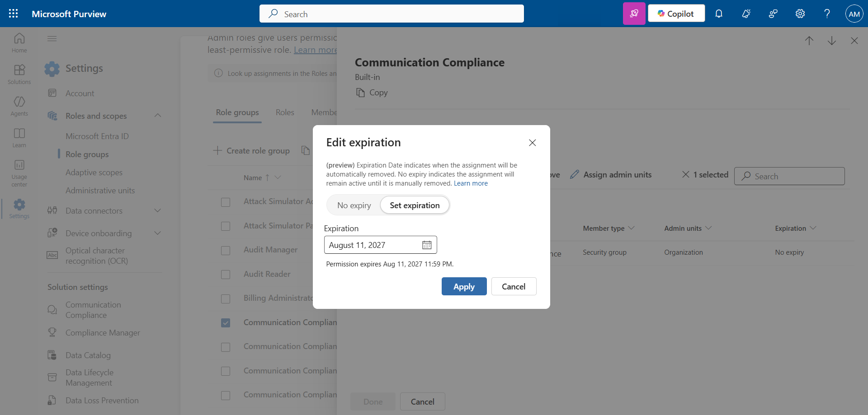This screenshot has height=415, width=868.
Task: Open Microsoft Entra ID in sidebar
Action: click(x=97, y=136)
